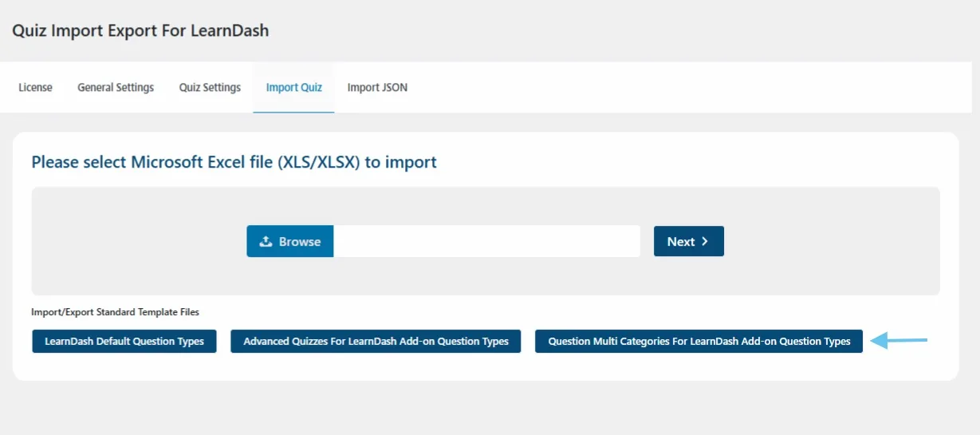
Task: Download LearnDash Default Question Types template
Action: [124, 341]
